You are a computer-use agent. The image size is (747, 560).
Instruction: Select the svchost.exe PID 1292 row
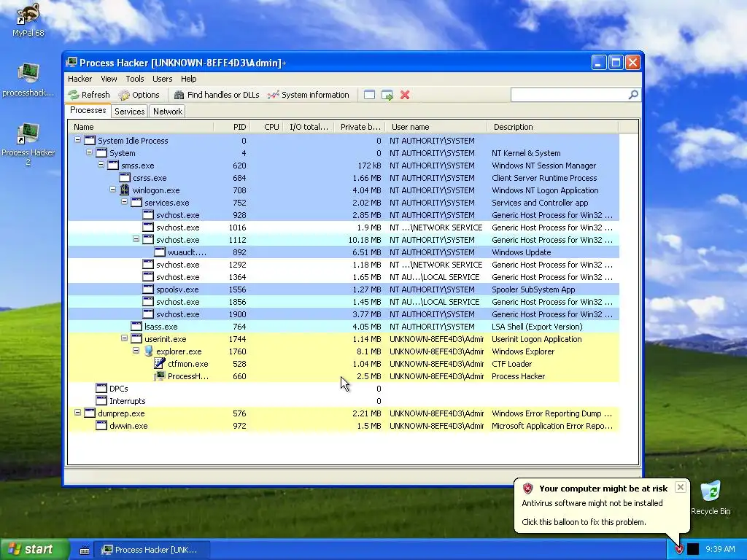tap(343, 264)
